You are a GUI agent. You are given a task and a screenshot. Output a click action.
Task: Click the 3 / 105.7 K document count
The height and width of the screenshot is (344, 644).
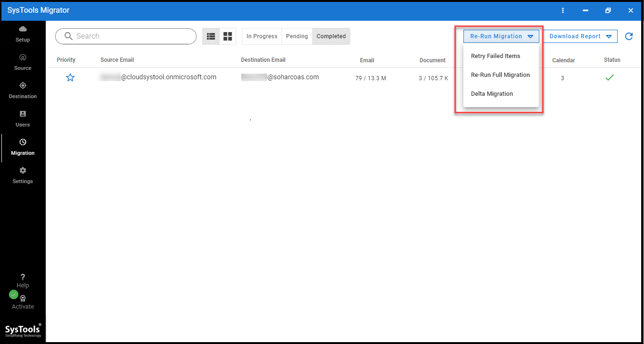tap(433, 78)
